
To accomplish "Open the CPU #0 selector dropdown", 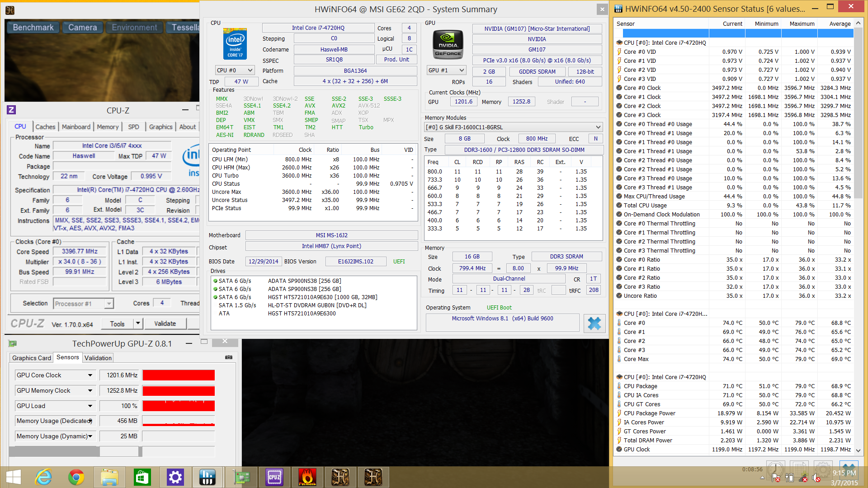I will pos(235,70).
